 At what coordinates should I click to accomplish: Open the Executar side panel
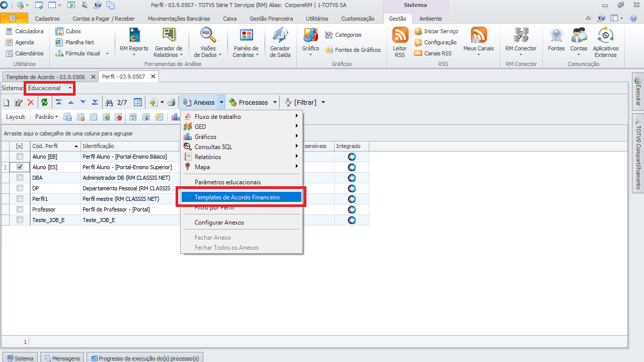[x=638, y=91]
